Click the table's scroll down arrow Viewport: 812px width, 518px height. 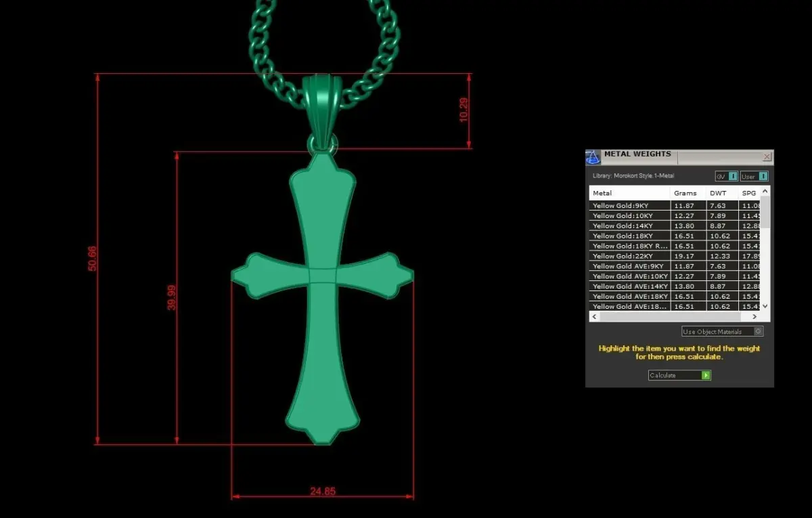click(765, 306)
